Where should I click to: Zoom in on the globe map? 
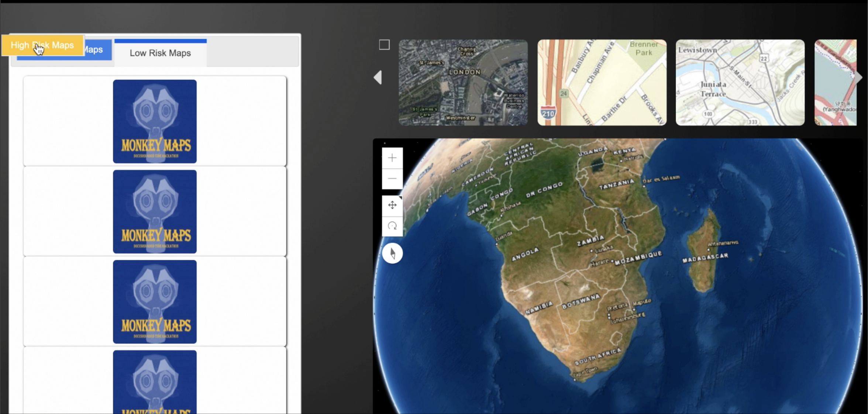[x=392, y=158]
